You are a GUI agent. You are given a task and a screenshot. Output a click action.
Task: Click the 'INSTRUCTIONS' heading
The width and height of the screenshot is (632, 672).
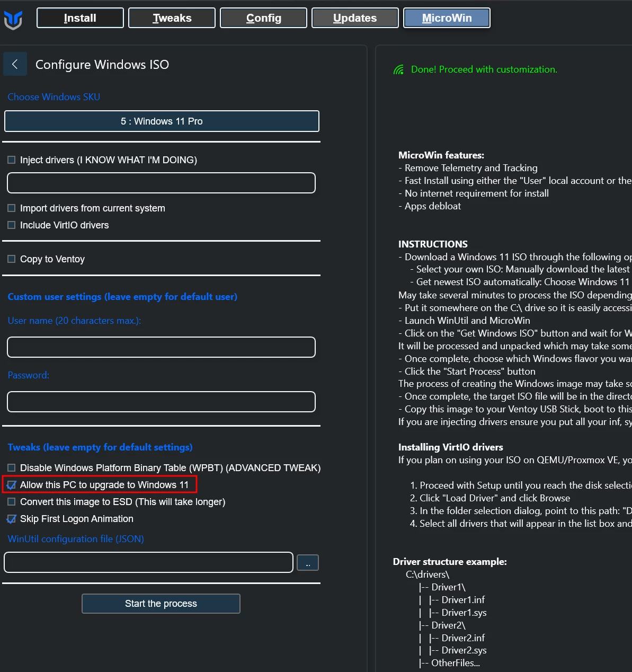point(433,244)
